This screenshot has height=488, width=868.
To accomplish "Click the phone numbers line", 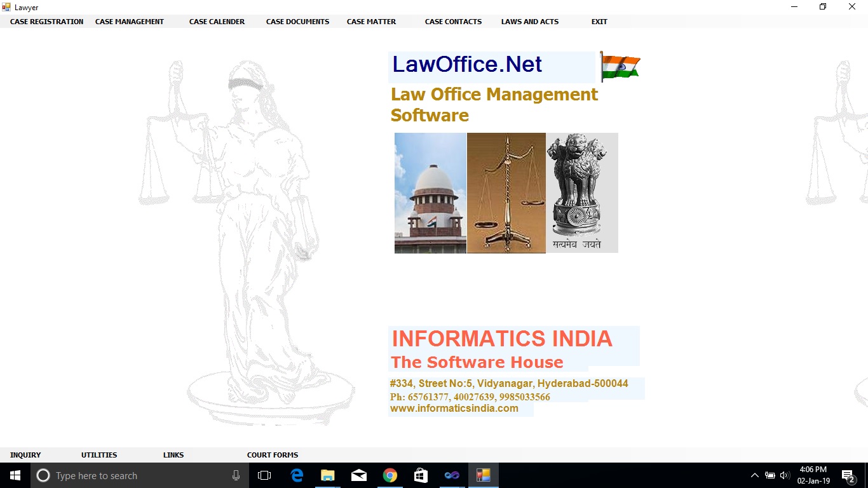I will tap(470, 397).
